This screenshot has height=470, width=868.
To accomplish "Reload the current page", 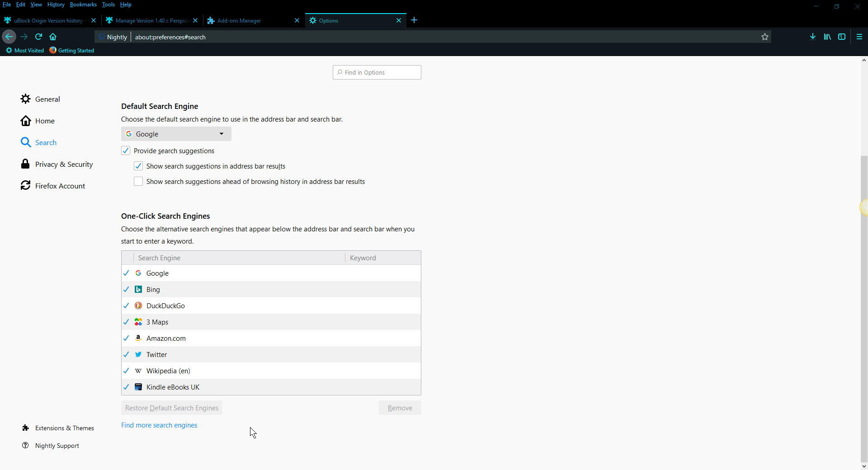I will pos(38,37).
